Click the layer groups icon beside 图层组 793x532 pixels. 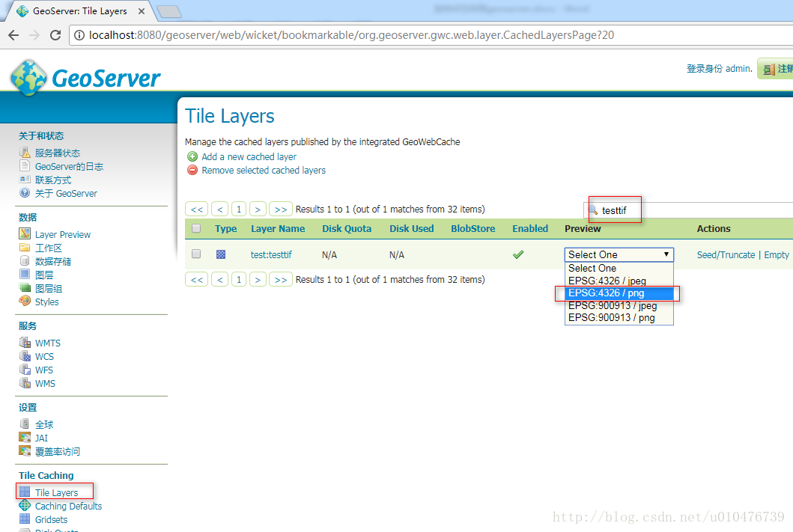coord(25,287)
